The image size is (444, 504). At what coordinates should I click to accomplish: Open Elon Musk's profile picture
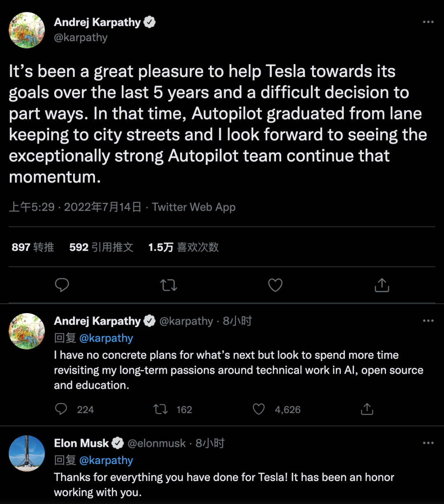tap(27, 453)
